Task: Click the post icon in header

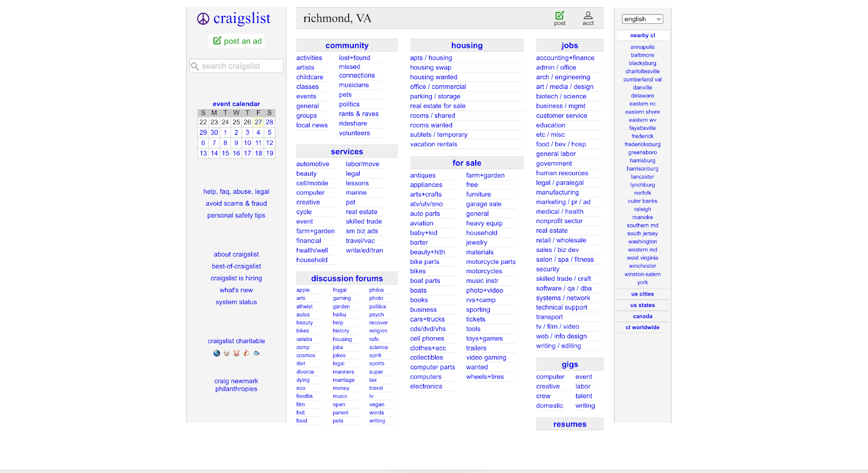Action: (x=559, y=15)
